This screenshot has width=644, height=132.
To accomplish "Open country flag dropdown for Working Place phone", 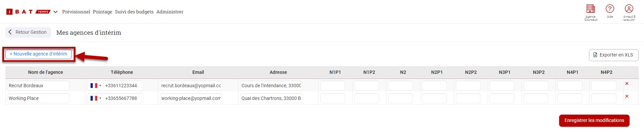I will click(x=96, y=98).
